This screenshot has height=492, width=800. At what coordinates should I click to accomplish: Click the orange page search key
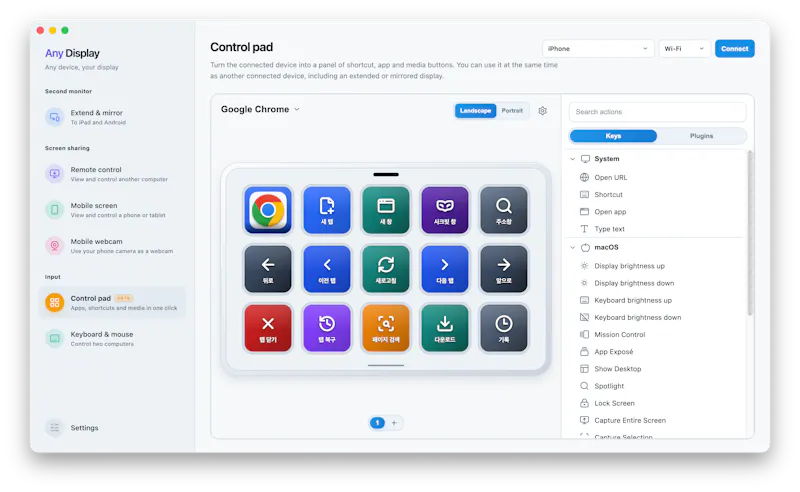(386, 328)
